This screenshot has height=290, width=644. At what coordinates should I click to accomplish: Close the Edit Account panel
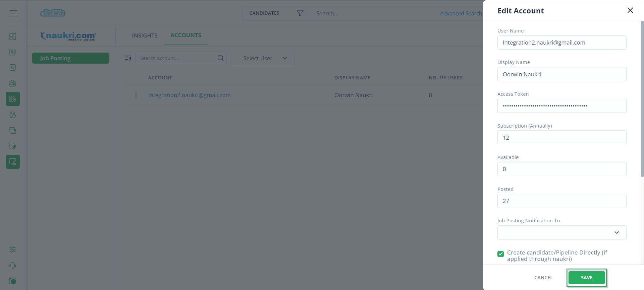coord(630,10)
